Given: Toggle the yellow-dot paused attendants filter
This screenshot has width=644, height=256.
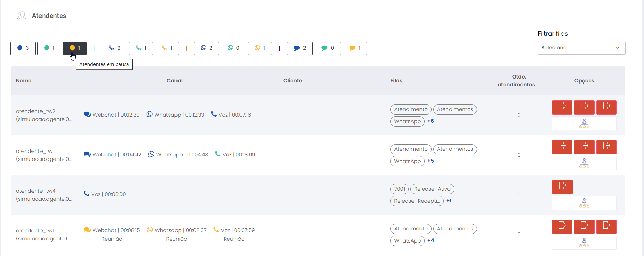Looking at the screenshot, I should (x=75, y=48).
